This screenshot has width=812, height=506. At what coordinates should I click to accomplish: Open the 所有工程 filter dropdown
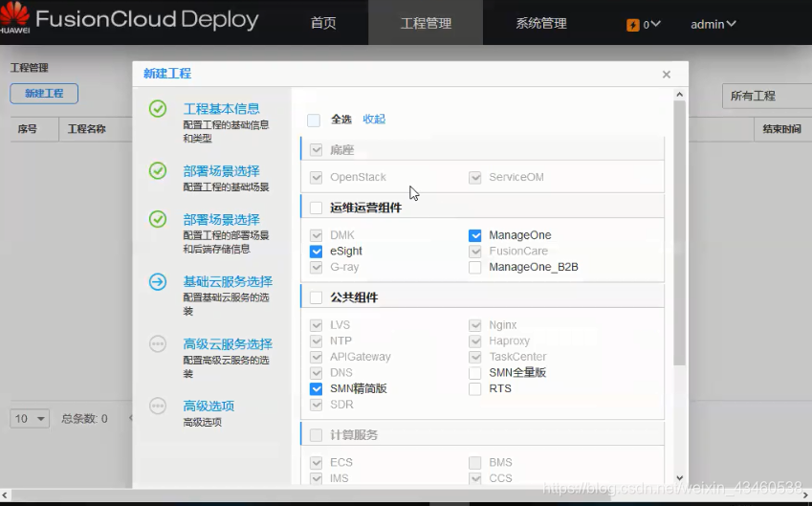coord(767,96)
